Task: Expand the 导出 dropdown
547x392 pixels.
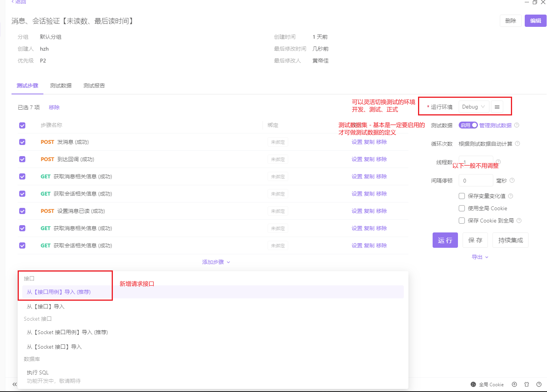Action: point(480,257)
